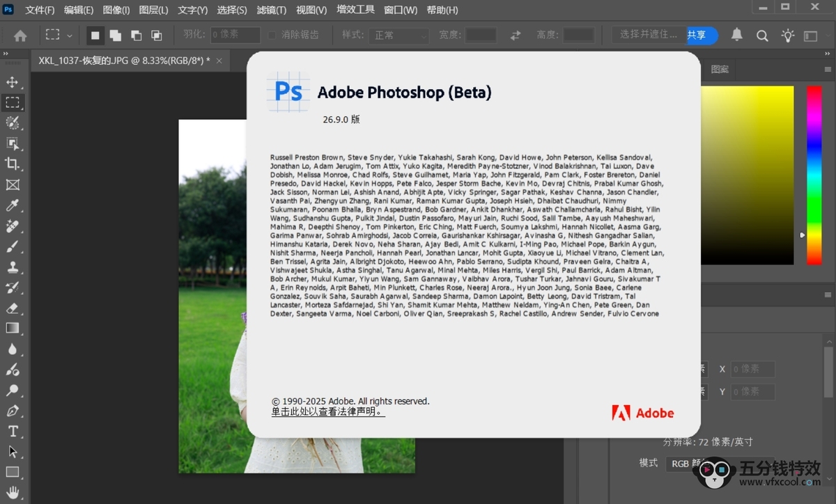Select the Object Selection tool
Screen dimensions: 836x504
[13, 144]
